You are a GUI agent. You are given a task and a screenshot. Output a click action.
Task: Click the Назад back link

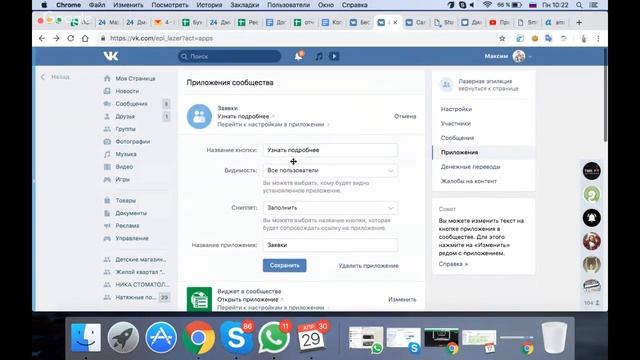tap(55, 77)
